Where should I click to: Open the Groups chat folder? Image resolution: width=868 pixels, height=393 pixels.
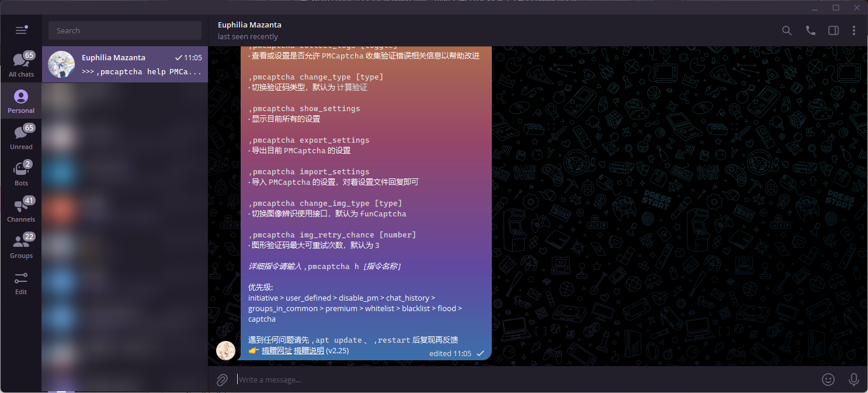coord(21,245)
